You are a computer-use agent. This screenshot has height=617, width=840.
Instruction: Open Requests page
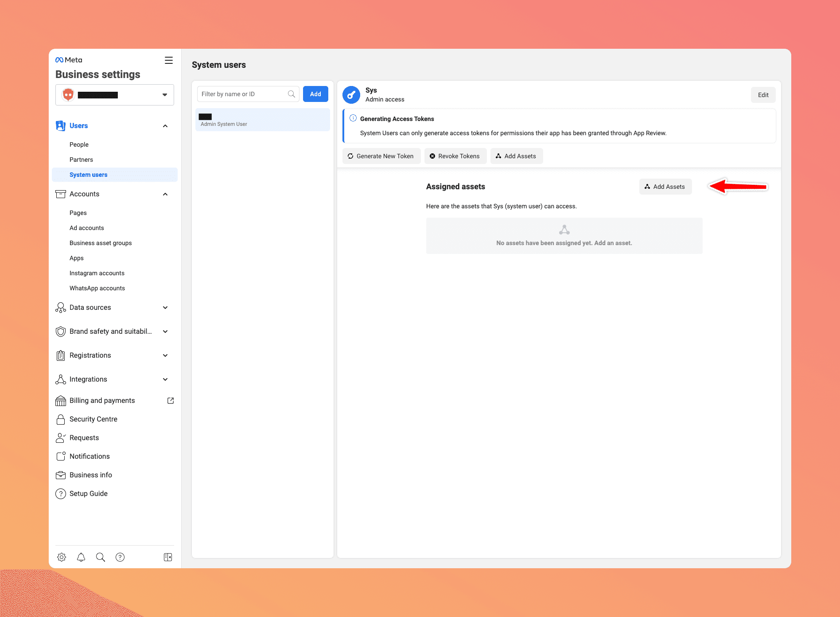84,438
